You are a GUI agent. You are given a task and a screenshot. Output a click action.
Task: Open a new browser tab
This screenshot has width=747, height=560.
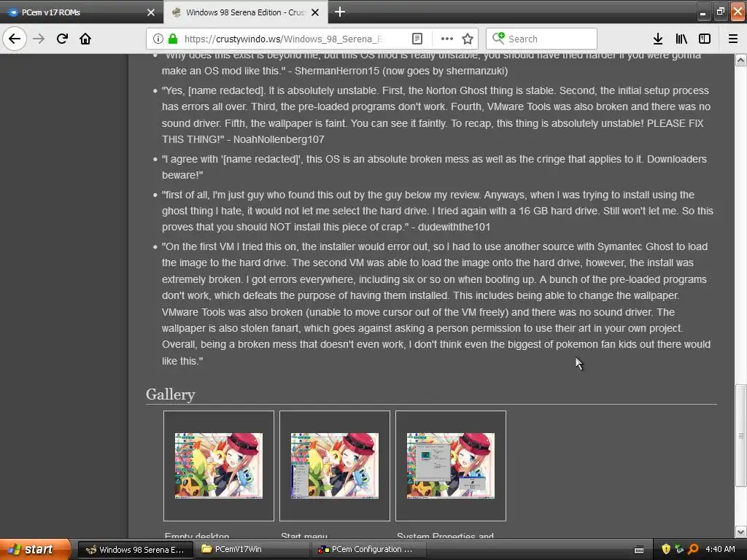pyautogui.click(x=340, y=12)
